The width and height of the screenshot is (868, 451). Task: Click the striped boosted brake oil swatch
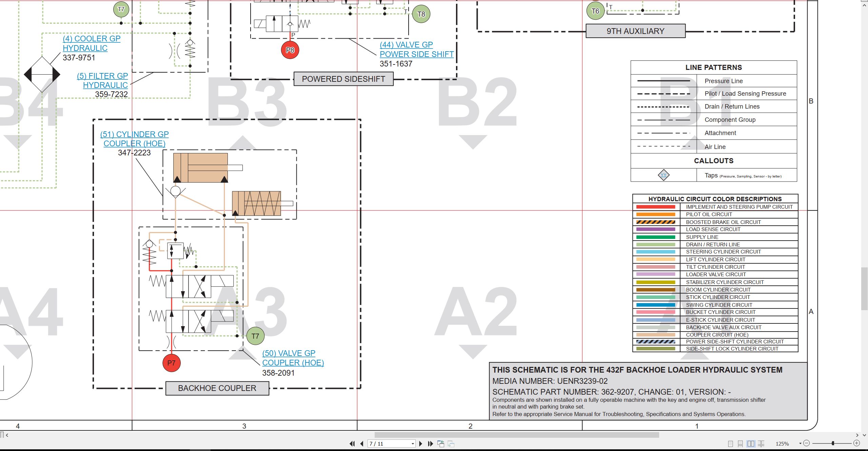[x=656, y=222]
